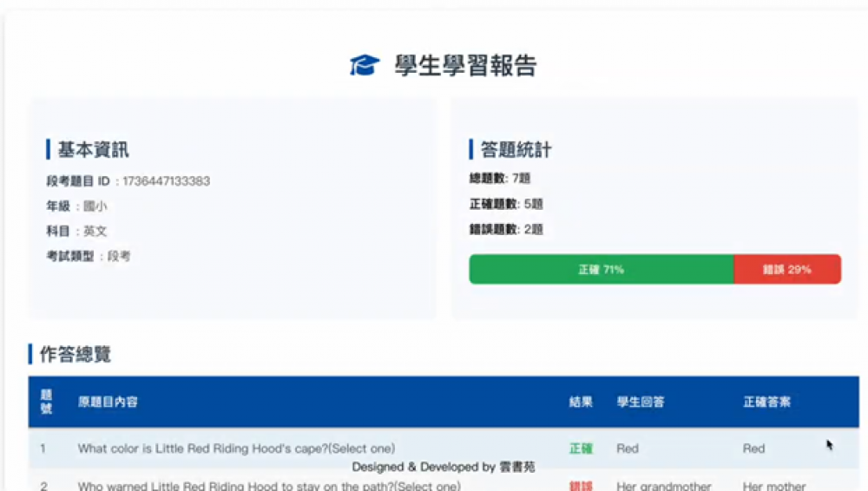Click the exam ID number 1736447133383
Image resolution: width=868 pixels, height=491 pixels.
click(166, 181)
